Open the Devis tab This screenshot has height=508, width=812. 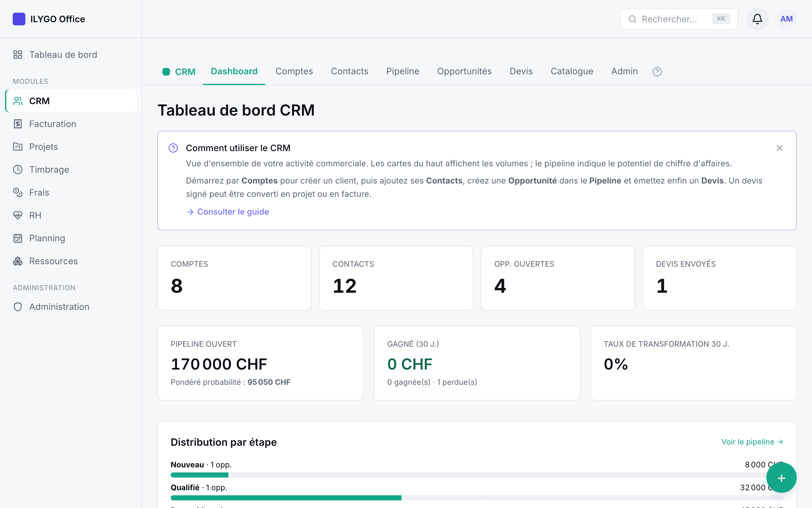(521, 71)
